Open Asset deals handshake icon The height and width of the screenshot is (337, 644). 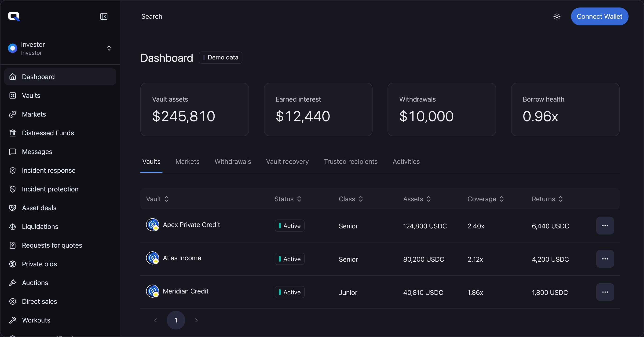pyautogui.click(x=12, y=208)
